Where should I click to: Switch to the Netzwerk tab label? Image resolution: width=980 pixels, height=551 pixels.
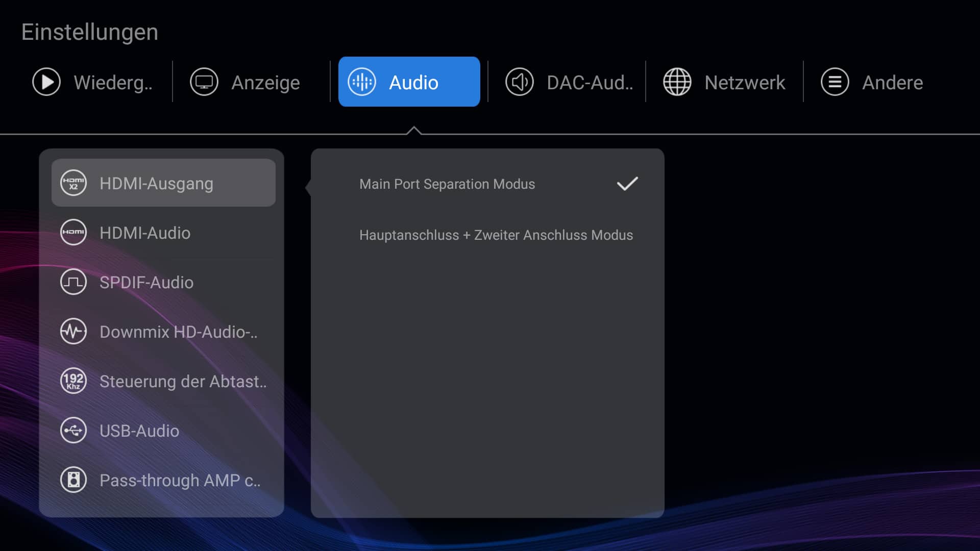pyautogui.click(x=745, y=83)
